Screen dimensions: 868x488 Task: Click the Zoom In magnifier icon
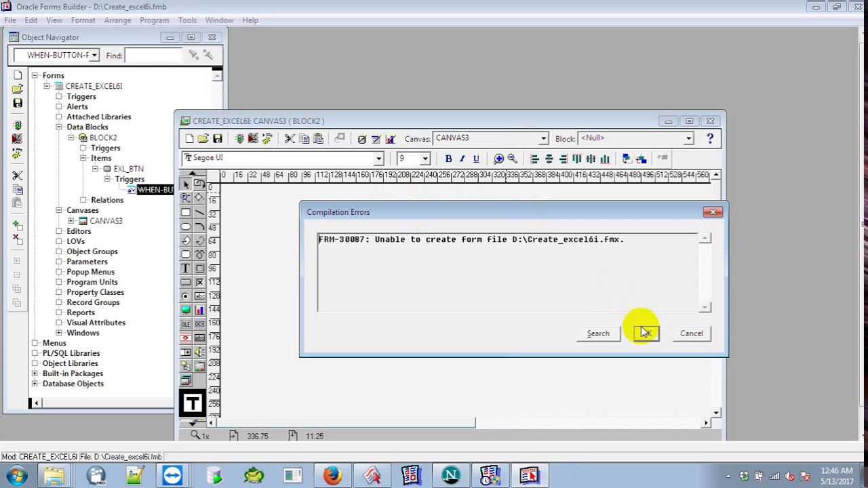point(498,159)
